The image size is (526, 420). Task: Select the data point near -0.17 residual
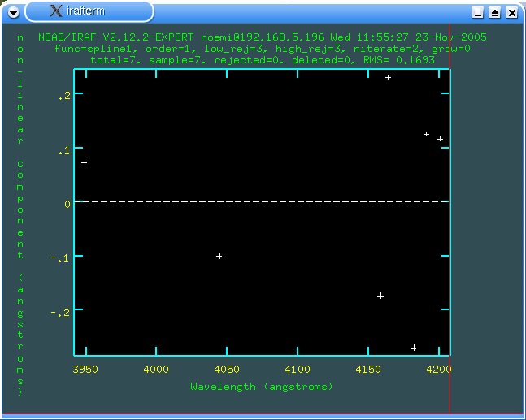point(380,296)
